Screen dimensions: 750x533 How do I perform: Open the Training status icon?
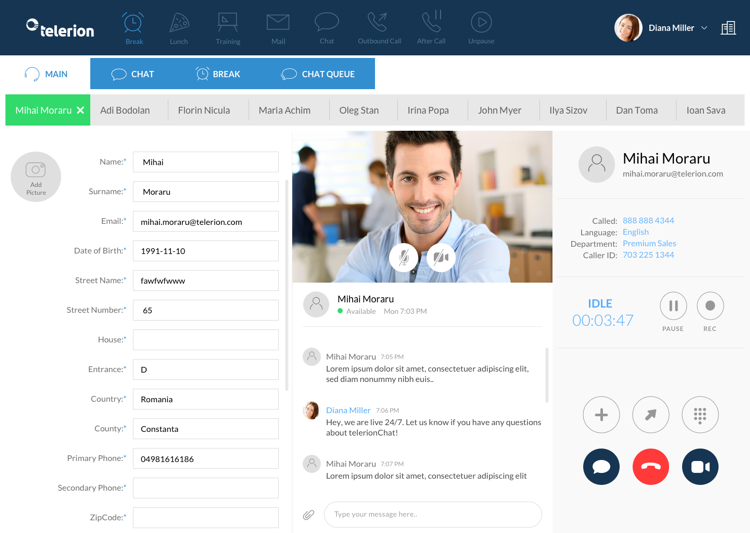tap(228, 27)
